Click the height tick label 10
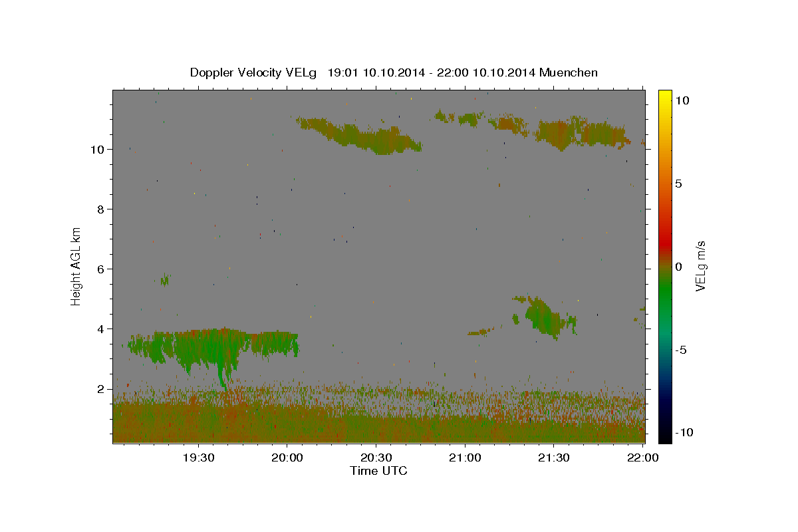The image size is (798, 532). [96, 150]
